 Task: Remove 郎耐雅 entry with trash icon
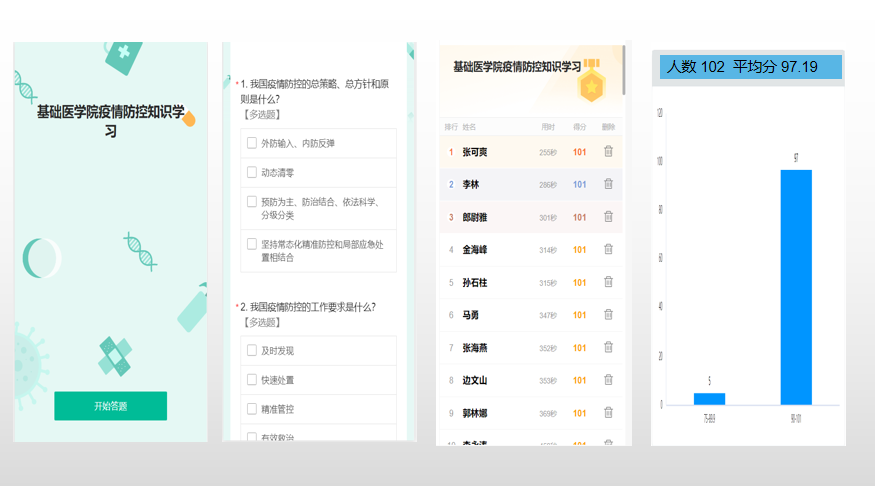[608, 217]
